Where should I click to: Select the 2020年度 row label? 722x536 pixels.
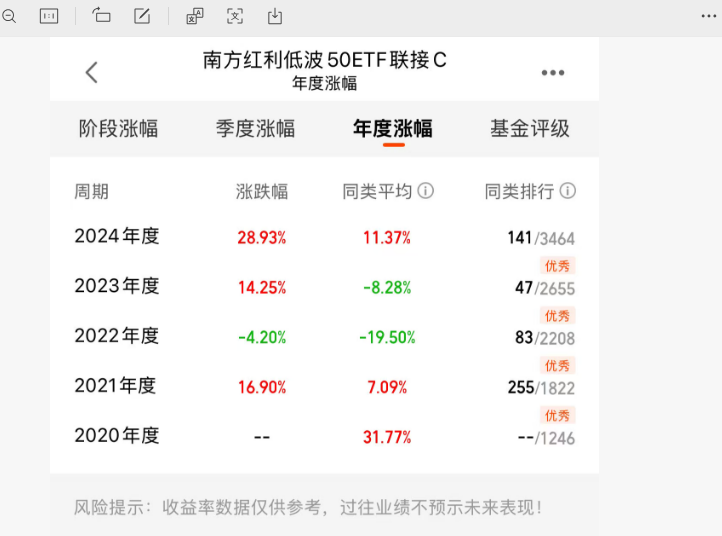(117, 435)
